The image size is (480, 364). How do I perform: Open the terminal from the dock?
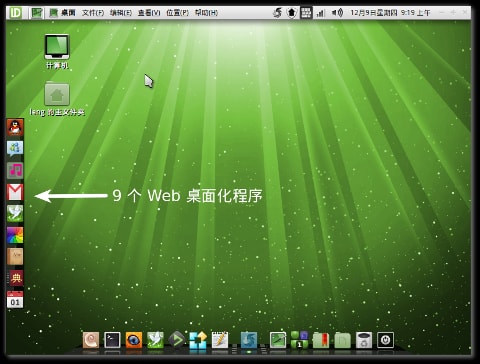[x=112, y=340]
